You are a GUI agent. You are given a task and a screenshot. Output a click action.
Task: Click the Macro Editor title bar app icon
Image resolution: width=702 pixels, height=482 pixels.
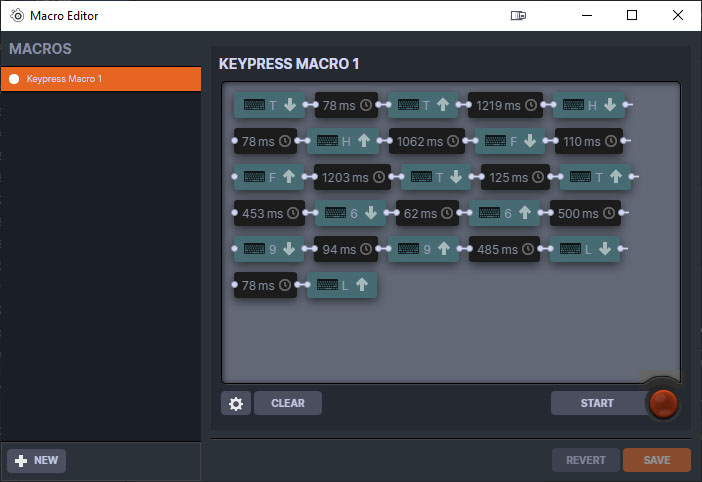coord(17,15)
